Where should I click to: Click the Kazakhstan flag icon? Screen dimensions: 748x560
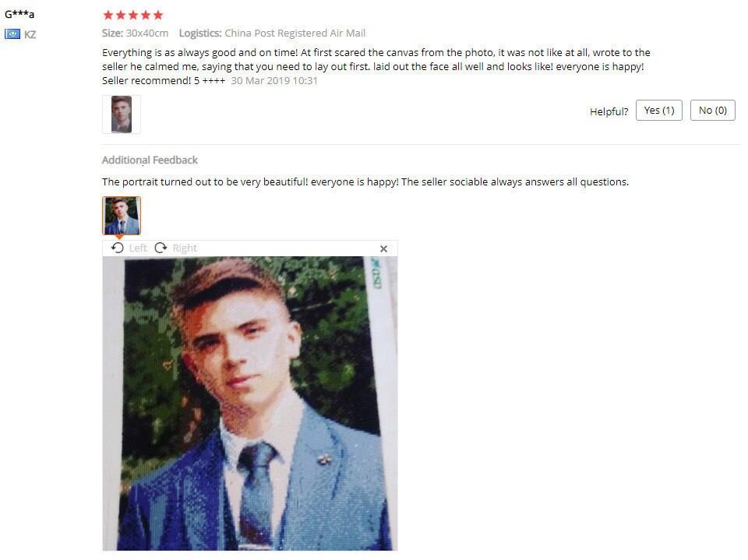tap(12, 33)
